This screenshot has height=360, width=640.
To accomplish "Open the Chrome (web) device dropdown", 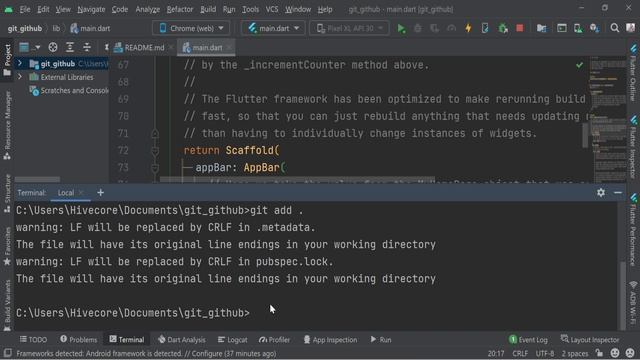I will (191, 28).
